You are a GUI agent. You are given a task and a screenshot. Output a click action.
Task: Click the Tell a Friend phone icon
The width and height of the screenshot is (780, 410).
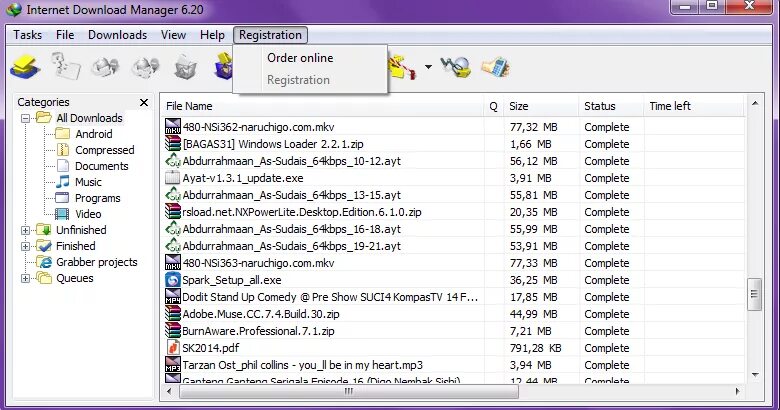pyautogui.click(x=495, y=67)
